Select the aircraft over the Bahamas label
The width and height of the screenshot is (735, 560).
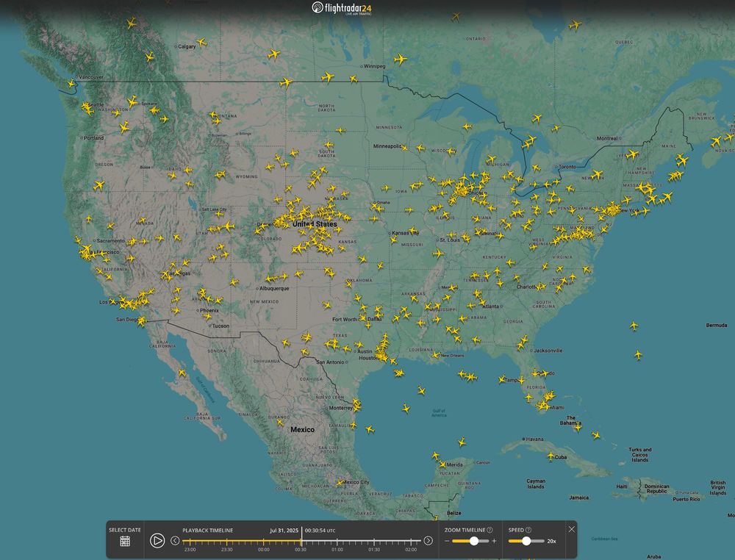coord(578,426)
